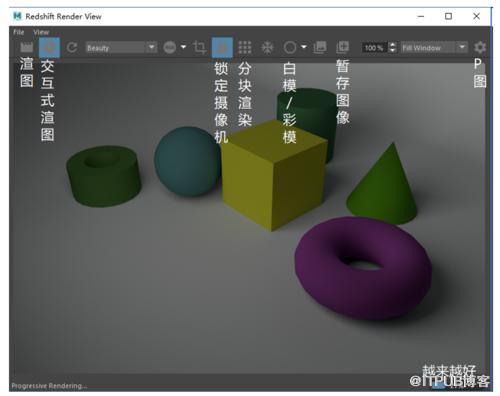Open the View menu
The image size is (500, 396).
(x=41, y=32)
